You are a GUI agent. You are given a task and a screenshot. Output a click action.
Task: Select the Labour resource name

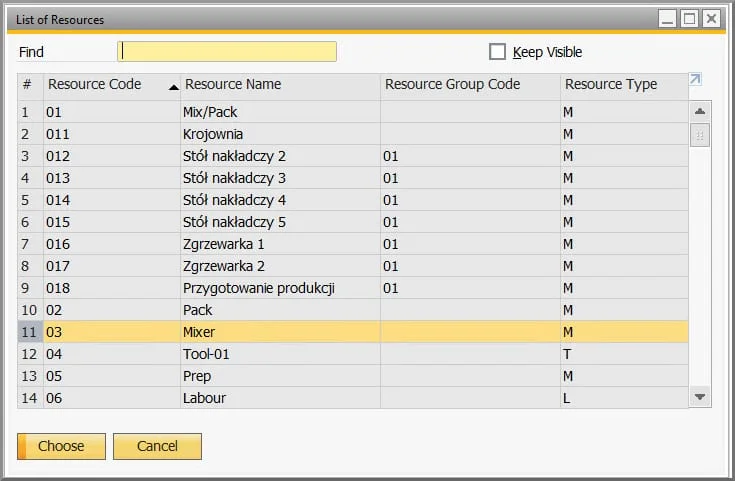pos(204,398)
